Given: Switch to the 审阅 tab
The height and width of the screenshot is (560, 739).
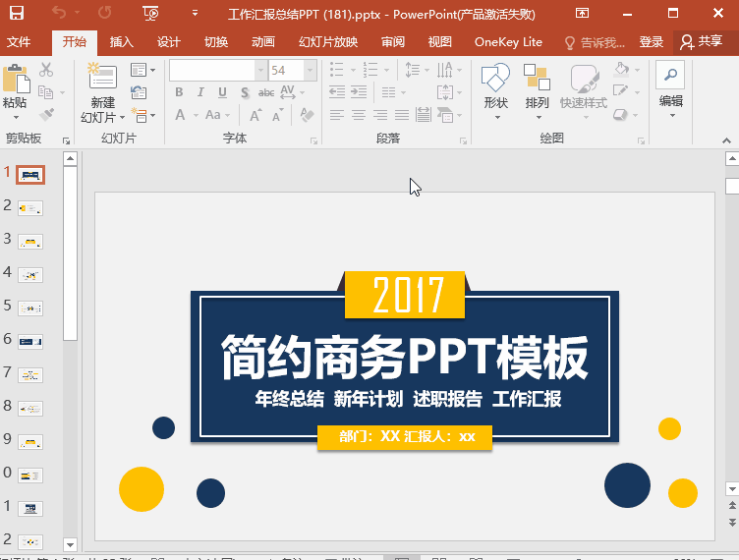Looking at the screenshot, I should point(393,42).
